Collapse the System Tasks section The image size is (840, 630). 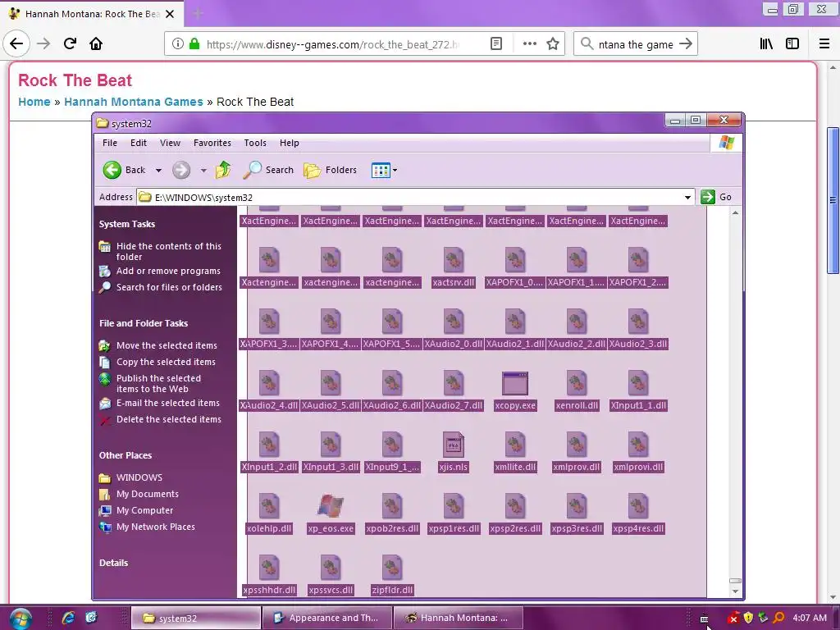[127, 224]
